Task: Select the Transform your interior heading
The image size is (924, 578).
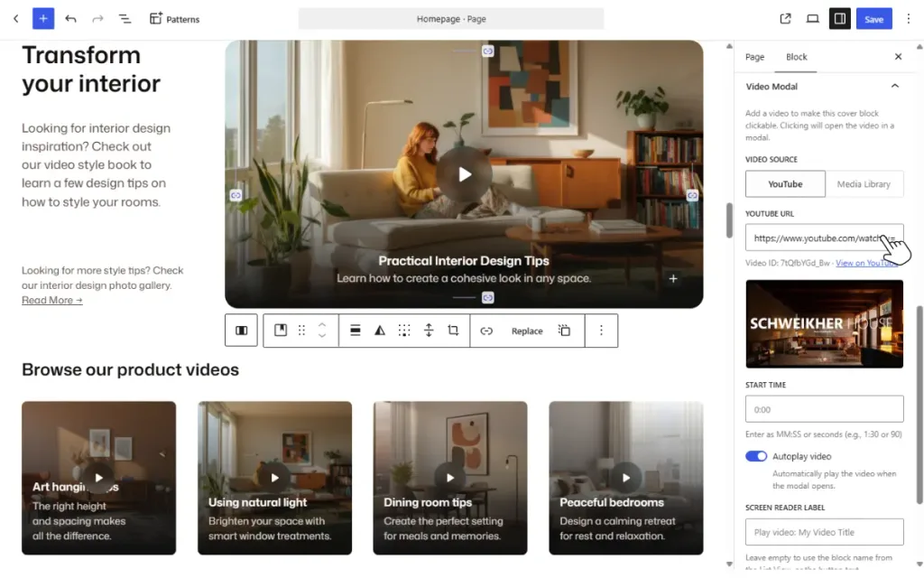Action: (x=91, y=69)
